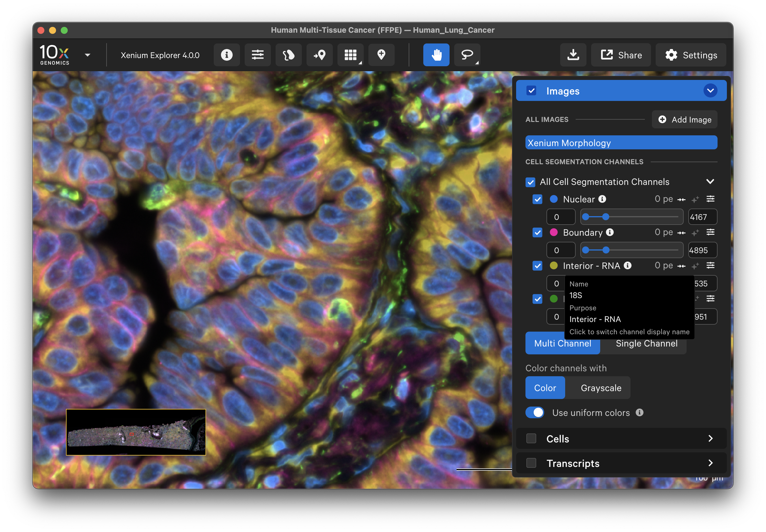Expand the Transcripts section arrow
The height and width of the screenshot is (532, 766).
(x=710, y=463)
